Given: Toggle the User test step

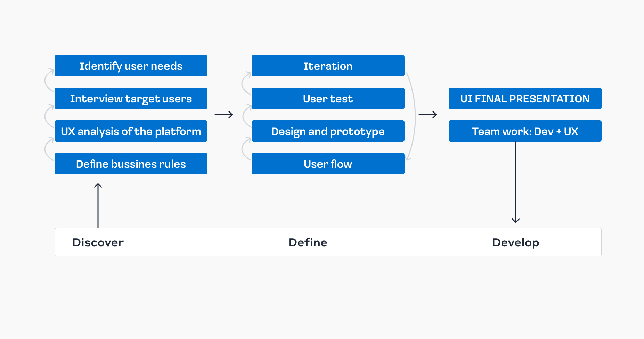Looking at the screenshot, I should [328, 98].
